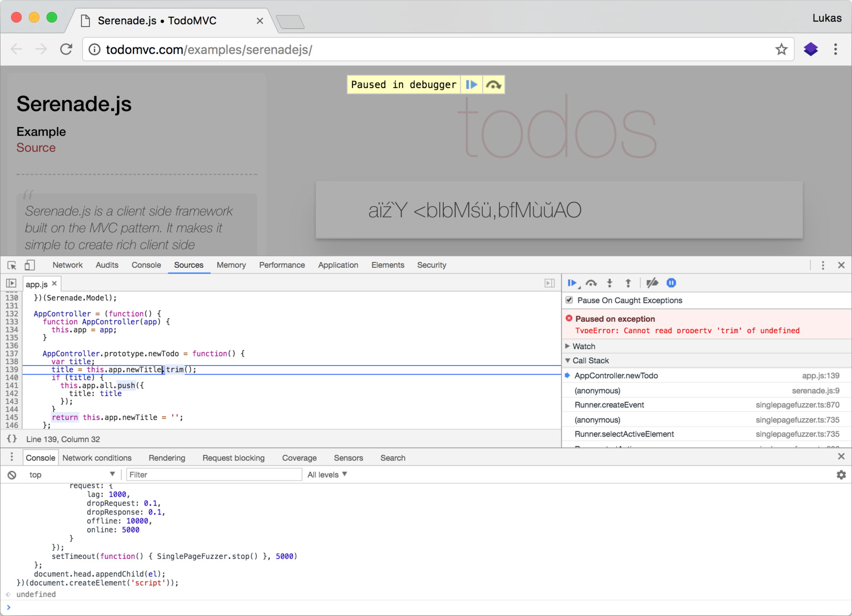852x616 pixels.
Task: Focus the todo text input field
Action: click(559, 210)
